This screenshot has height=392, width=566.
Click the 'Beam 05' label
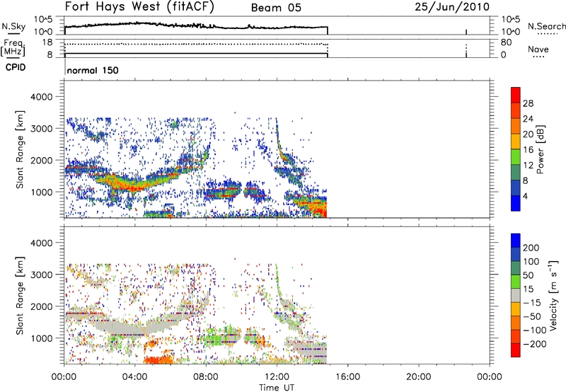[276, 8]
